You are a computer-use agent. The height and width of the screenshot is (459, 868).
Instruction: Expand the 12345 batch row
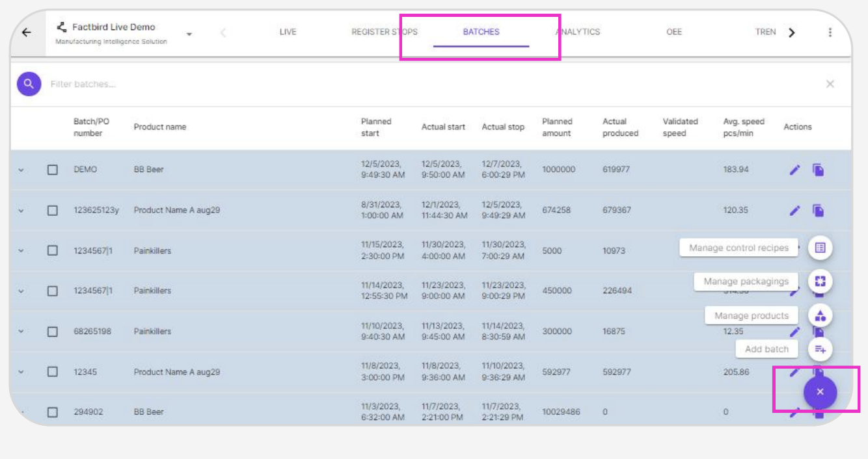point(21,372)
